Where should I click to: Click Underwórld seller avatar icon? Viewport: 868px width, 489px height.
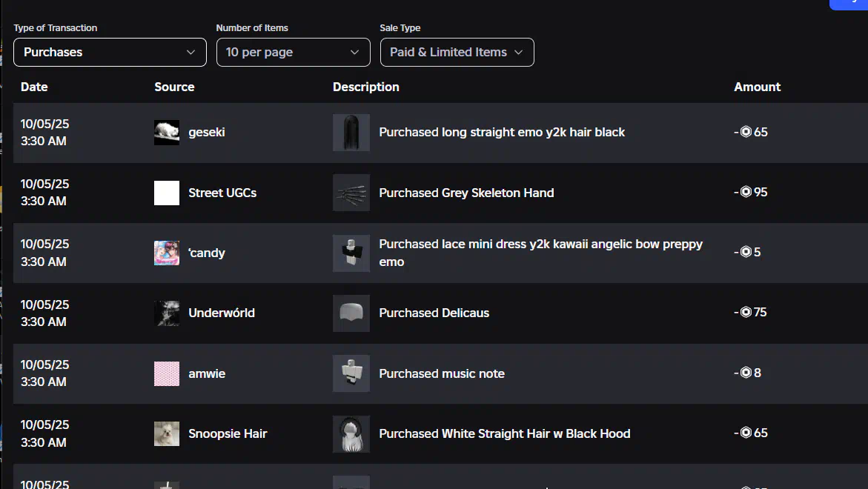(167, 313)
